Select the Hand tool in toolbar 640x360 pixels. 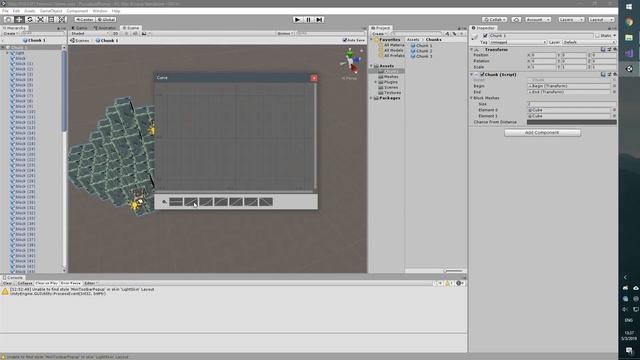[8, 20]
